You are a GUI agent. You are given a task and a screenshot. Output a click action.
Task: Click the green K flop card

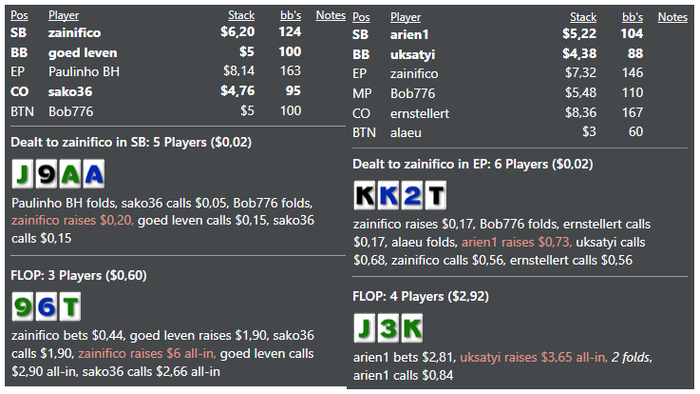tap(412, 328)
